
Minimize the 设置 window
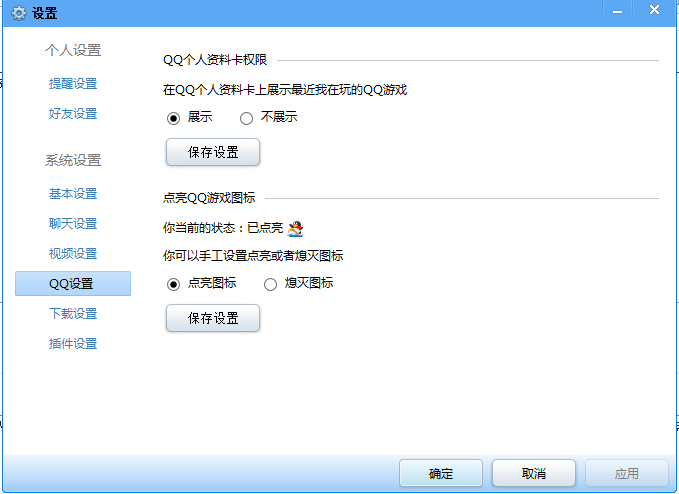pos(618,11)
